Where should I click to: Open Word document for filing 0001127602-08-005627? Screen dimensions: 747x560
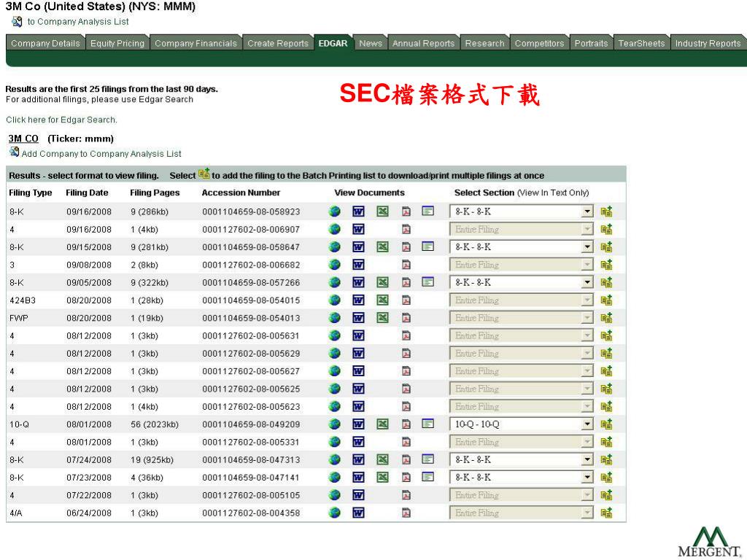358,371
